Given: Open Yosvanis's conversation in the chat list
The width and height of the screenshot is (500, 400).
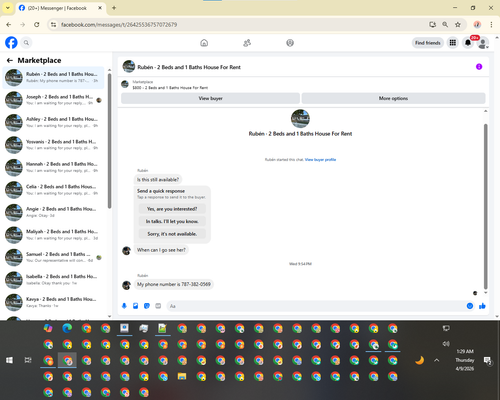Looking at the screenshot, I should click(53, 145).
